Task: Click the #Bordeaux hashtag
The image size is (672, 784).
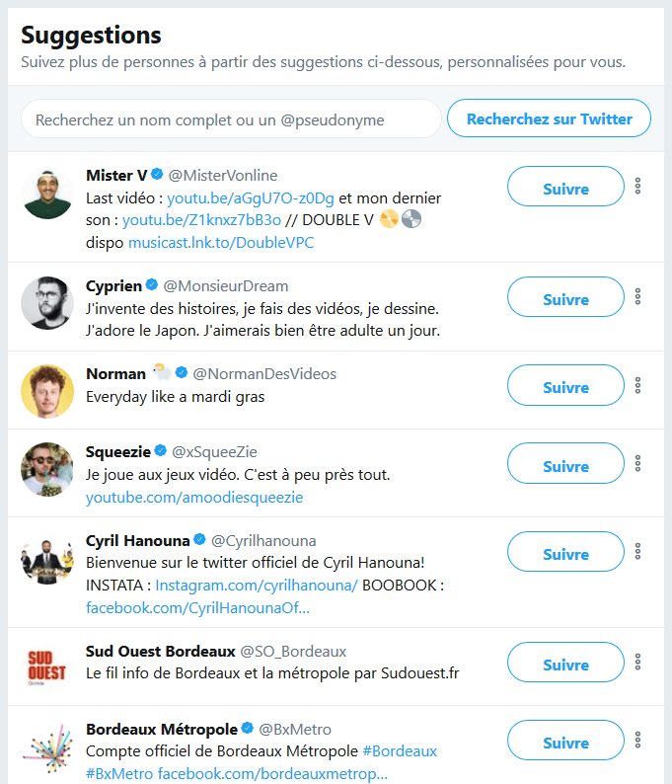Action: coord(400,751)
